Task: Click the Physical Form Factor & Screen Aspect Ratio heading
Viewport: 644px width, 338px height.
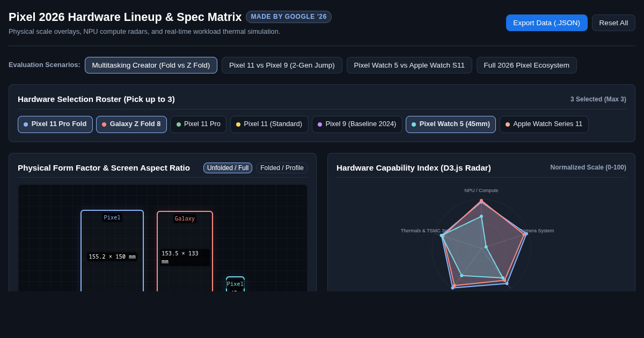Action: point(104,167)
